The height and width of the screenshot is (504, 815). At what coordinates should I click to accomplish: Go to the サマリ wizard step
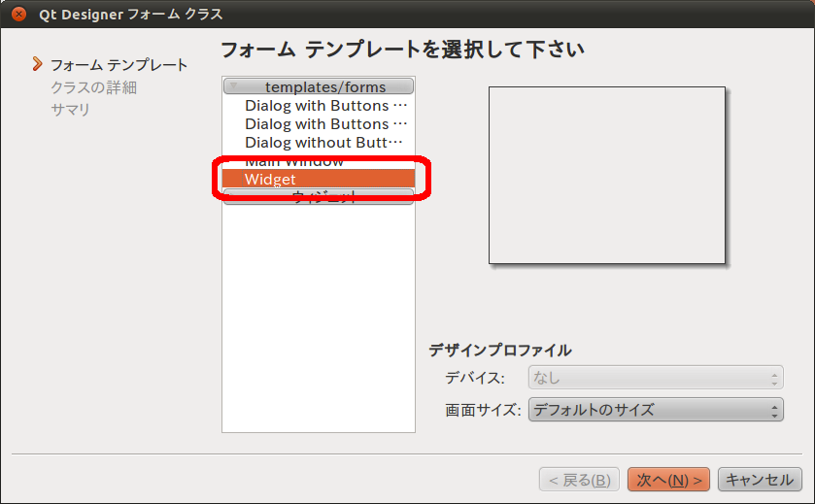(70, 109)
